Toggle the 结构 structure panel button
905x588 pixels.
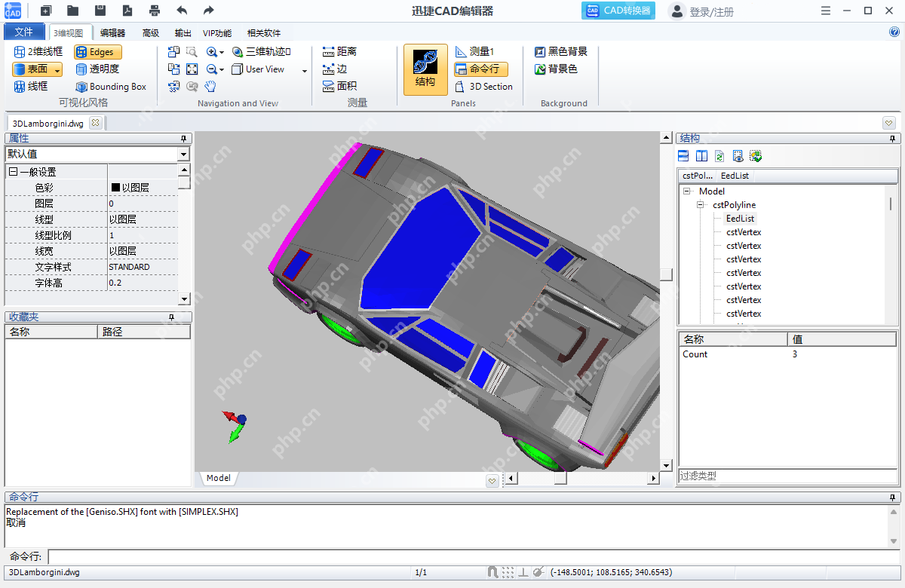click(425, 69)
